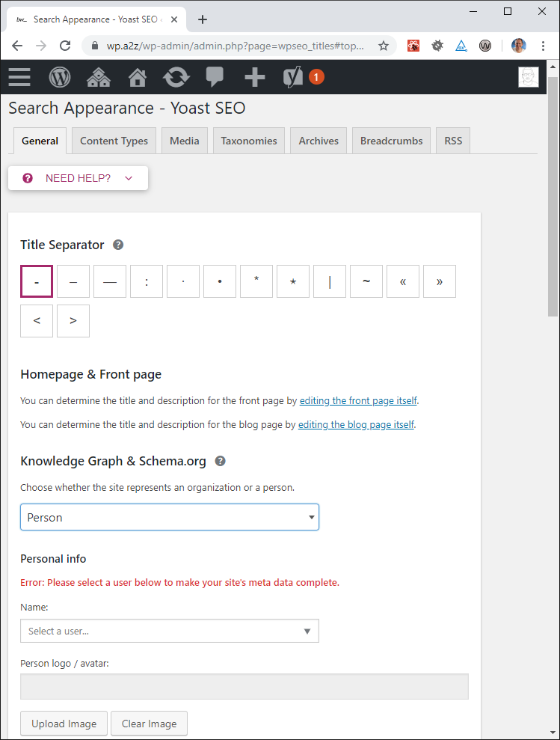Screen dimensions: 560x740
Task: Click the circular W extension icon
Action: click(x=485, y=46)
